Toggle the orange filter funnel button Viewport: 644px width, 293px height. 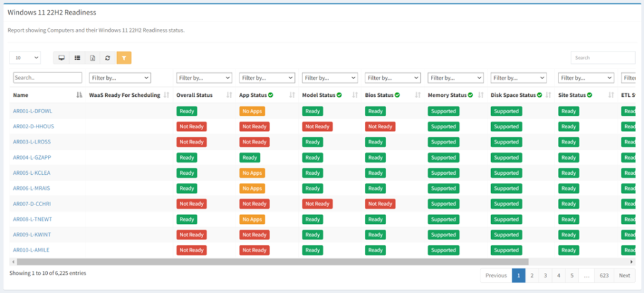tap(124, 58)
